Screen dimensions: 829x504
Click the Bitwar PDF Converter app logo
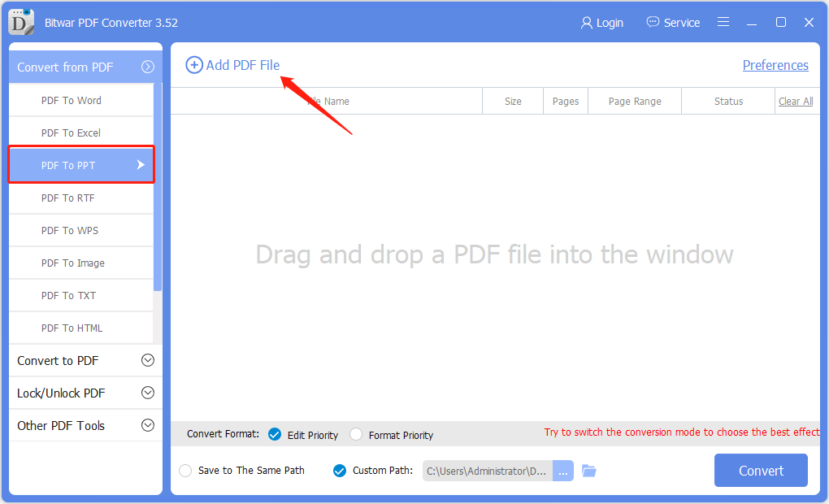pos(21,22)
